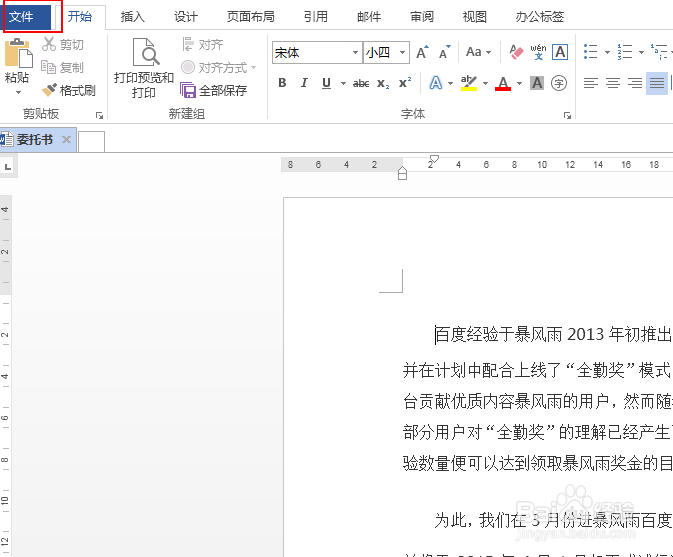This screenshot has height=557, width=673.
Task: Click 复制 copy button
Action: pyautogui.click(x=62, y=67)
